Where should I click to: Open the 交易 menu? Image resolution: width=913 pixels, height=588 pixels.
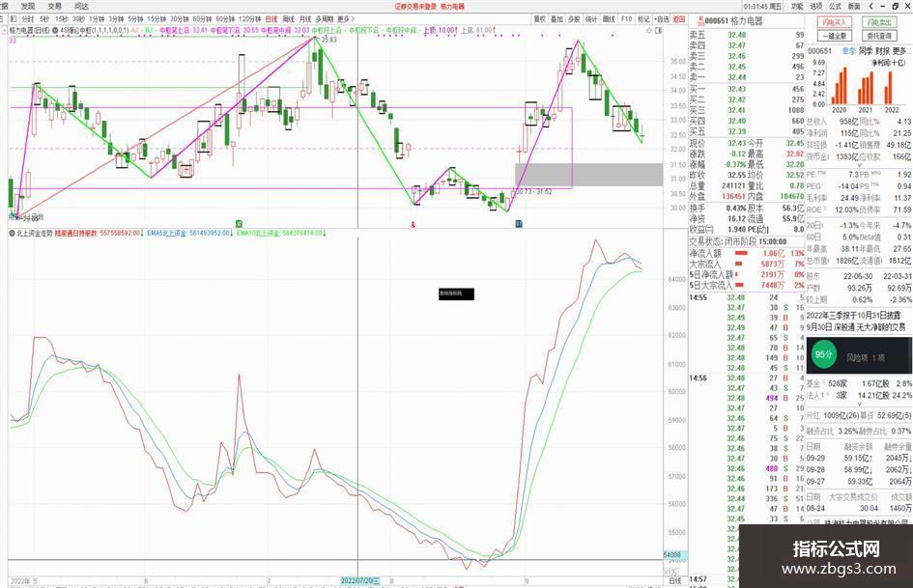click(54, 7)
